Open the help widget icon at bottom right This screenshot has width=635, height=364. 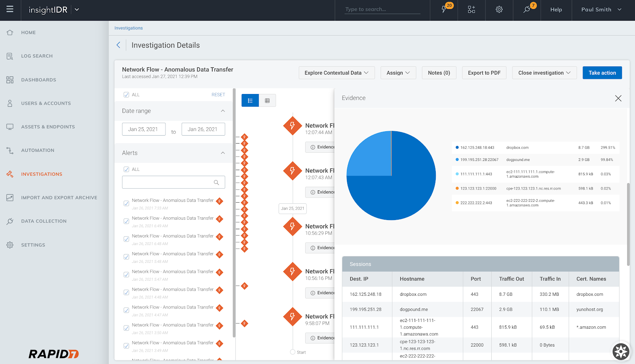click(621, 351)
